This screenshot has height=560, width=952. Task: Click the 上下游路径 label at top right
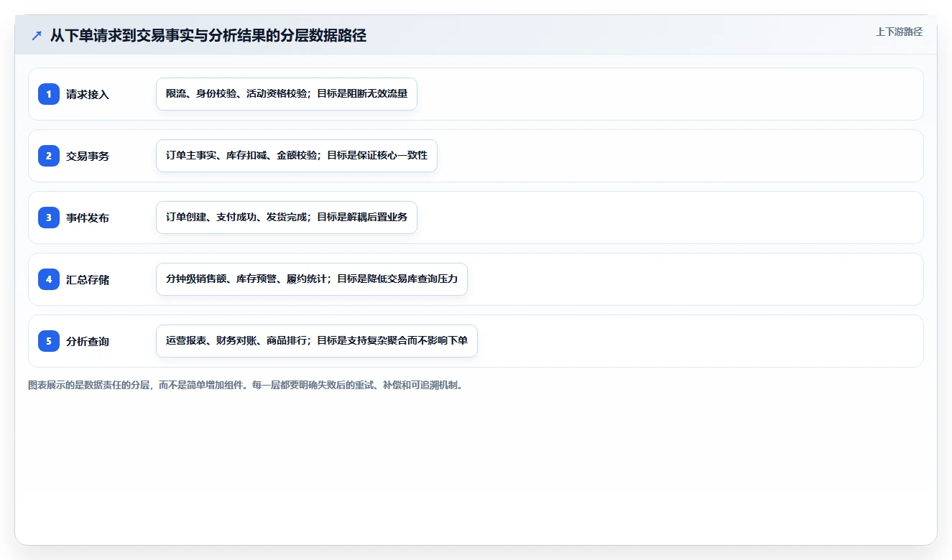tap(899, 32)
